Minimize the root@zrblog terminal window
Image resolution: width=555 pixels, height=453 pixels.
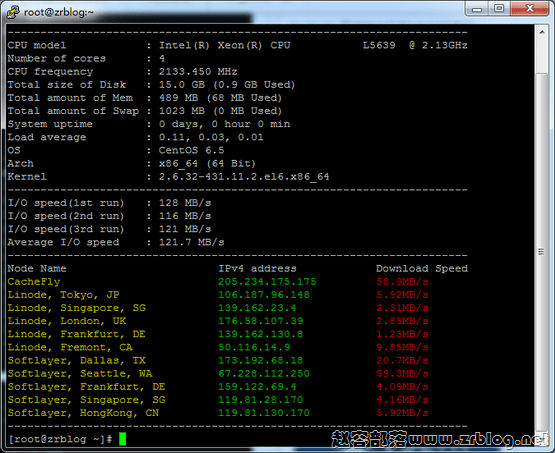click(477, 9)
